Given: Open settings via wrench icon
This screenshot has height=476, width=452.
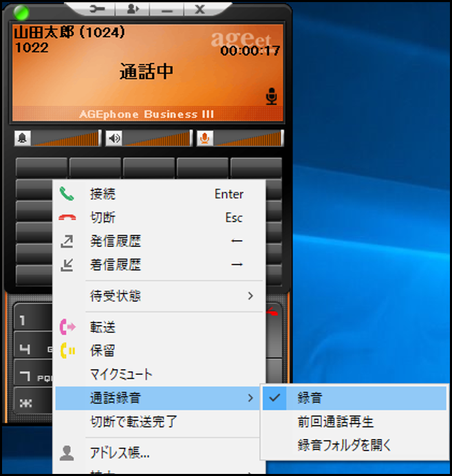Looking at the screenshot, I should point(97,9).
